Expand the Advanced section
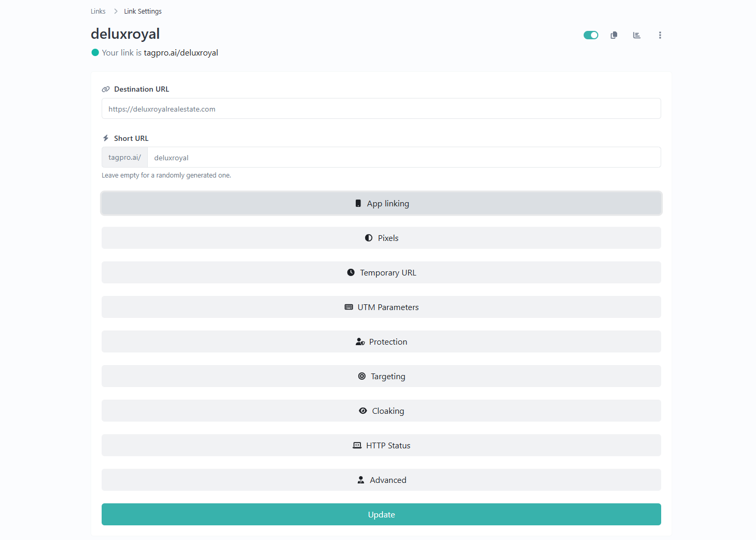756x540 pixels. pyautogui.click(x=381, y=480)
